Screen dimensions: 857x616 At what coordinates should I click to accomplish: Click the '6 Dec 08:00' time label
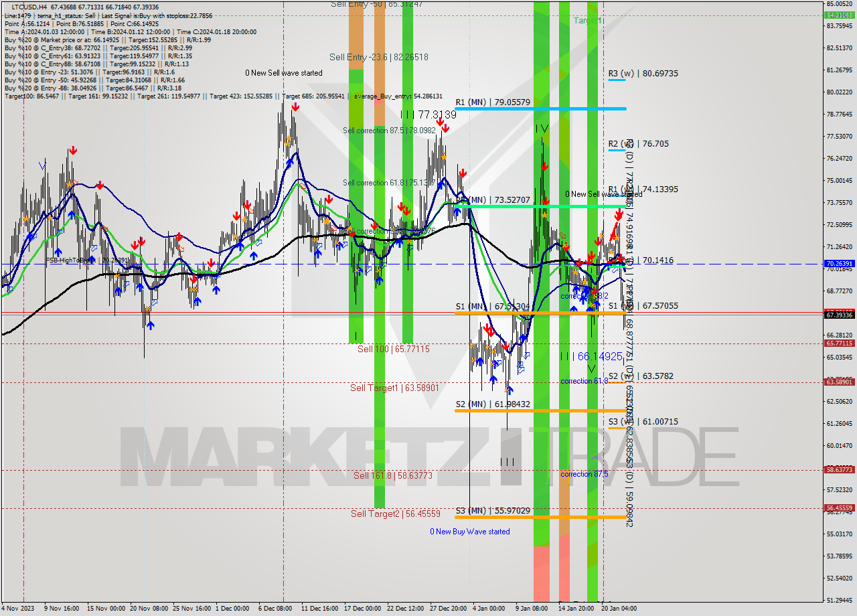tap(275, 609)
